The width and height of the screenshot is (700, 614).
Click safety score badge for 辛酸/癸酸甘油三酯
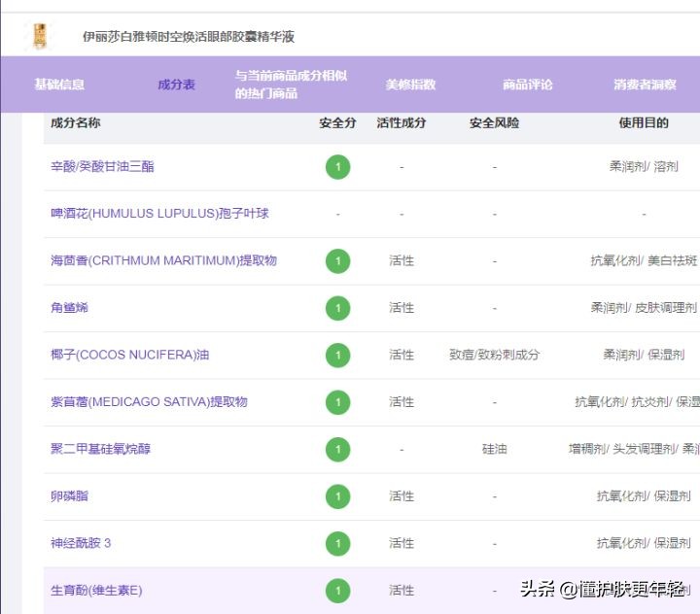[x=338, y=167]
